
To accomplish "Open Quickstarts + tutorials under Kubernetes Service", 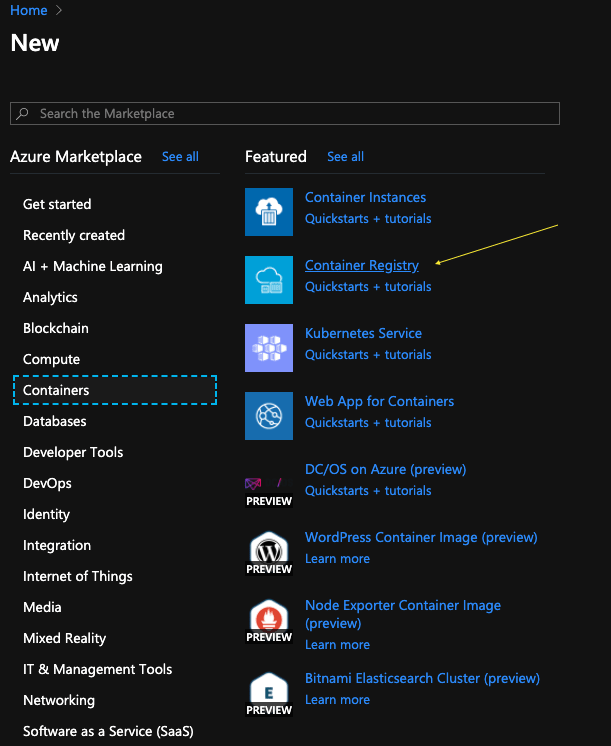I will pos(368,354).
